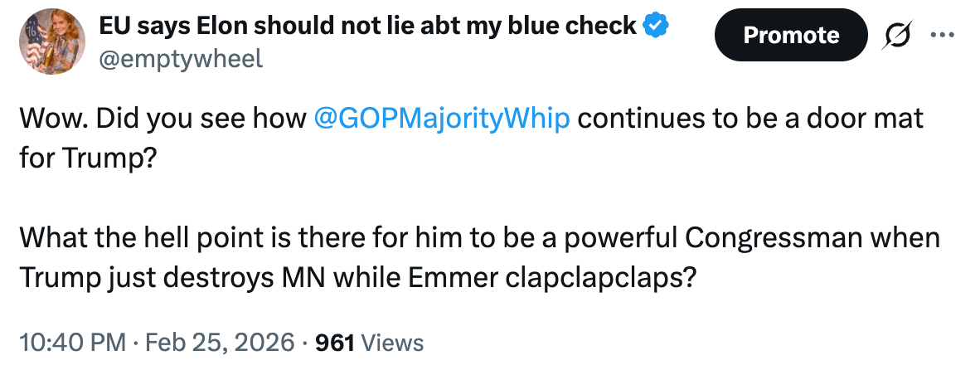Click the Feb 25, 2026 date
This screenshot has height=380, width=980.
pos(219,343)
